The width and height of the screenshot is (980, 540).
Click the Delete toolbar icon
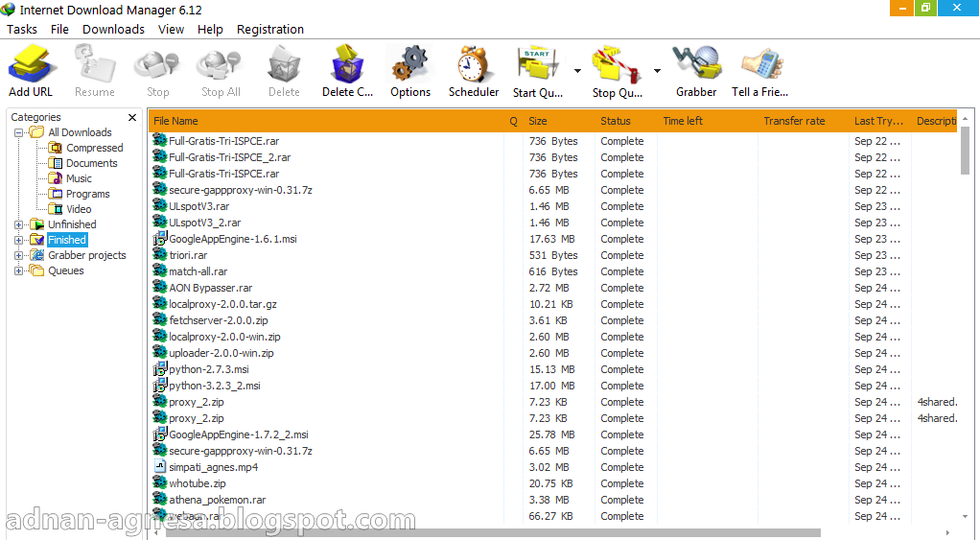coord(285,65)
